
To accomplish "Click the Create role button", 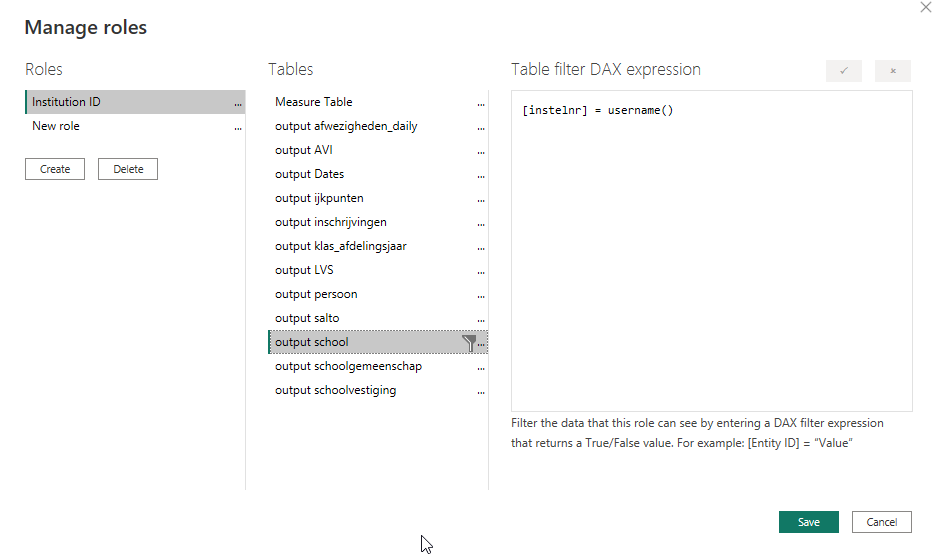I will 55,169.
